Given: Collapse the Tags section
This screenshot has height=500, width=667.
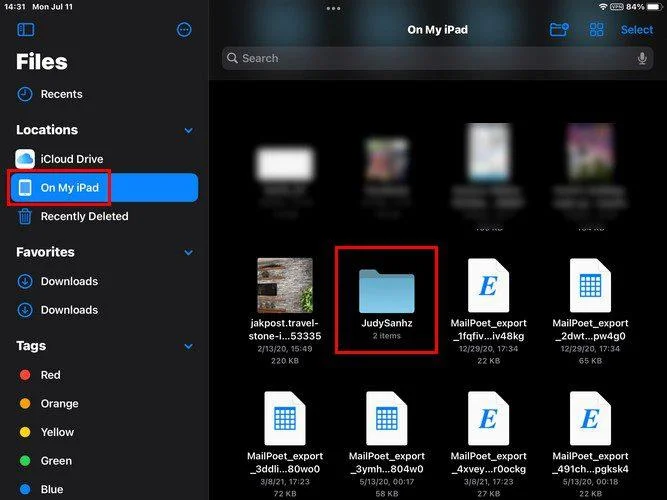Looking at the screenshot, I should tap(189, 346).
